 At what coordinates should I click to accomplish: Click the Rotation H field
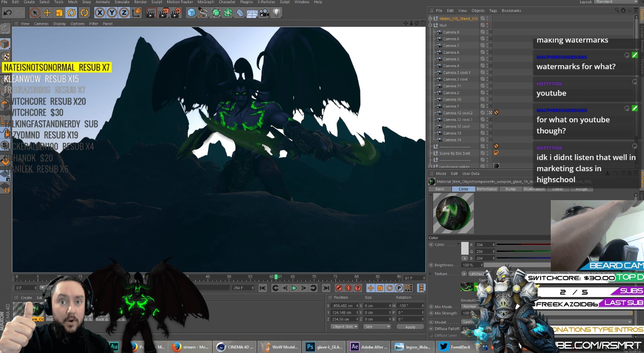point(411,305)
